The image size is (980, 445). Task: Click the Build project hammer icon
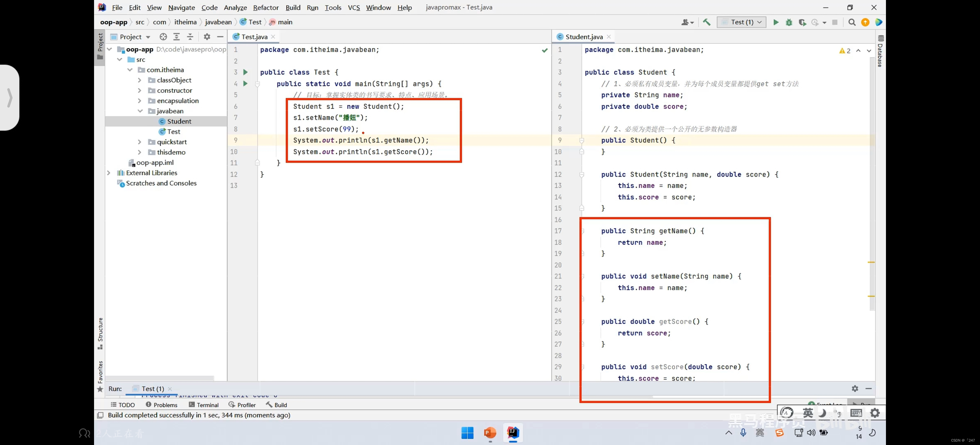[x=707, y=22]
